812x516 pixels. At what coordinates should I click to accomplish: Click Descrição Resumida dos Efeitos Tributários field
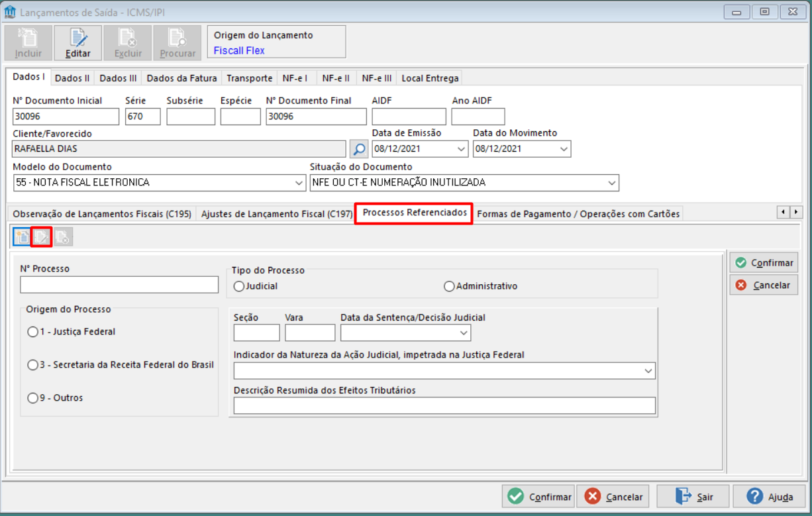(x=444, y=405)
